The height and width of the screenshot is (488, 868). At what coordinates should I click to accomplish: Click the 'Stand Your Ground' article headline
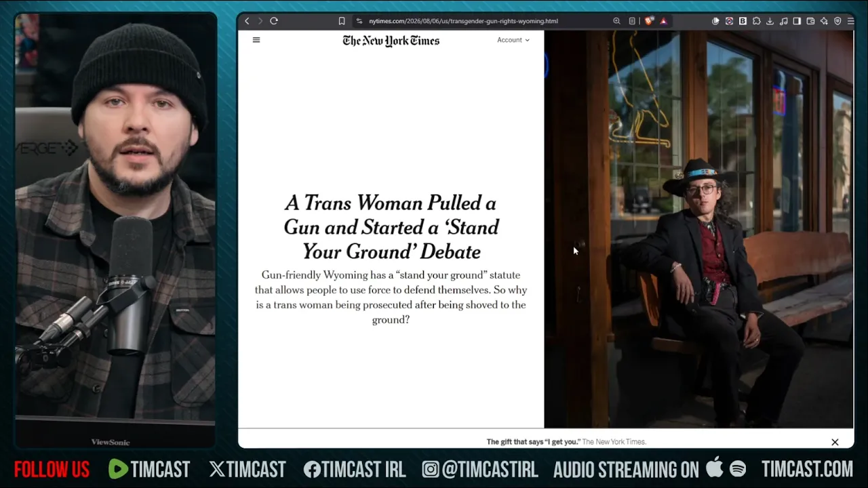[x=391, y=227]
